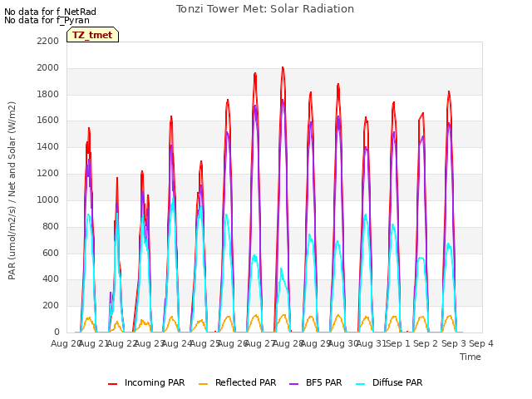Click the 800 y-axis tick value

point(51,226)
